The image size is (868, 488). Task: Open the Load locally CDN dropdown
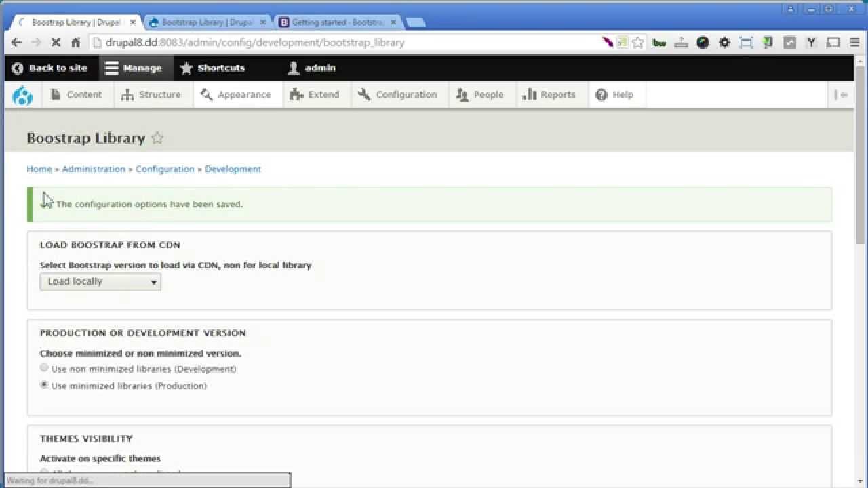point(100,281)
